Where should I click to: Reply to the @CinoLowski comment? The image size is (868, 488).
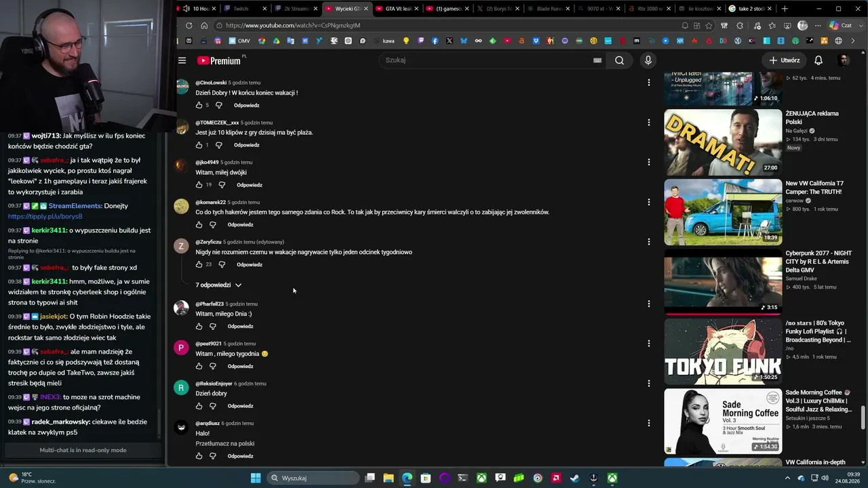(x=247, y=105)
